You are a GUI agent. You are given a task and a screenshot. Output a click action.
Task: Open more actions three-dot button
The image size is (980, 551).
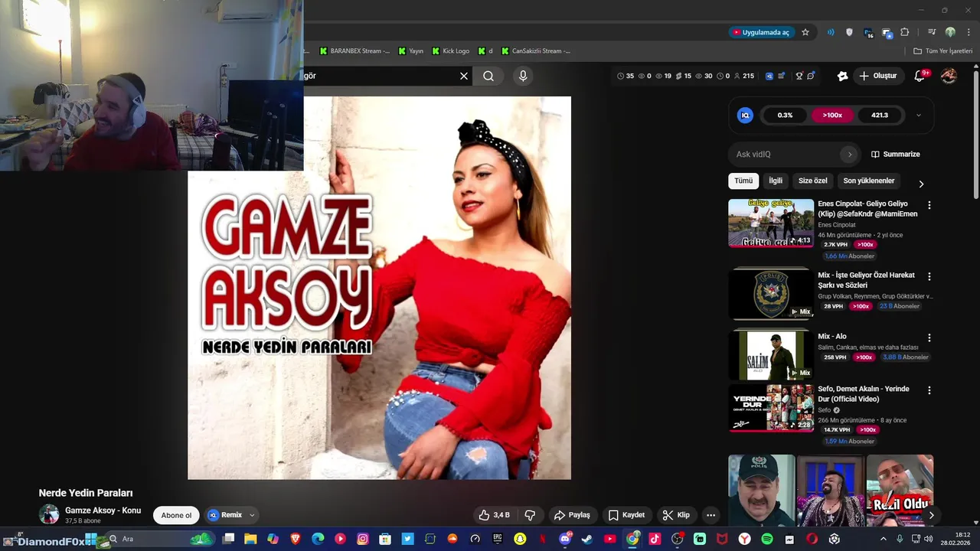coord(710,515)
